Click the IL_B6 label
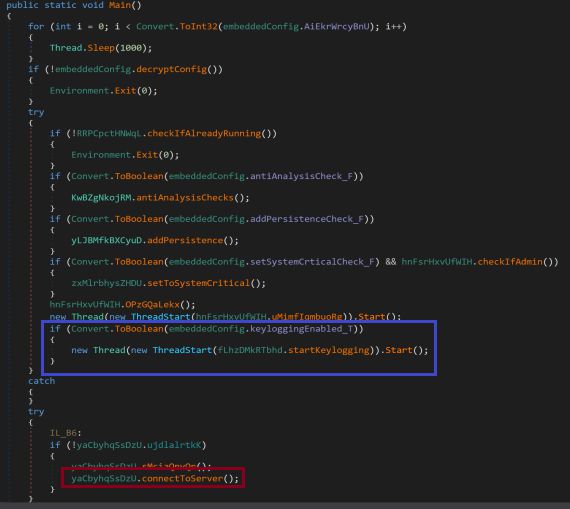 (63, 433)
